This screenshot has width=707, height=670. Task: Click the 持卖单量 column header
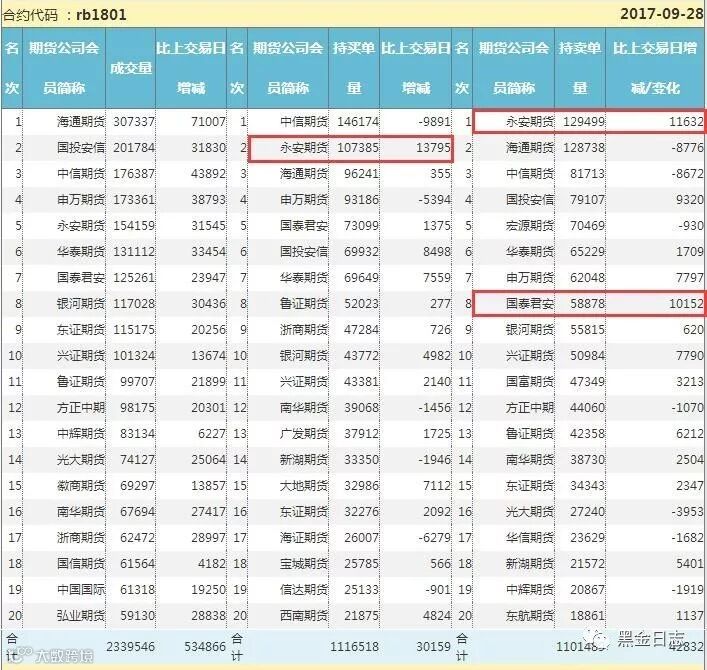[580, 68]
